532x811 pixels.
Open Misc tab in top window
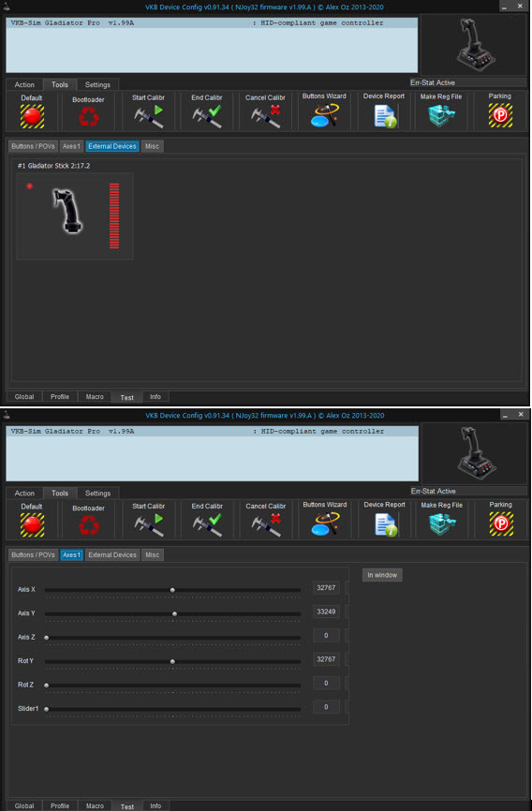pos(152,146)
